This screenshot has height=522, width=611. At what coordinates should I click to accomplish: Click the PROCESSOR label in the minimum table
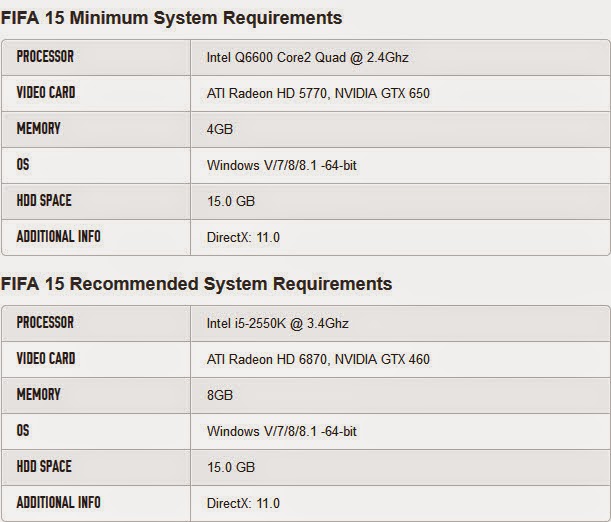point(45,56)
